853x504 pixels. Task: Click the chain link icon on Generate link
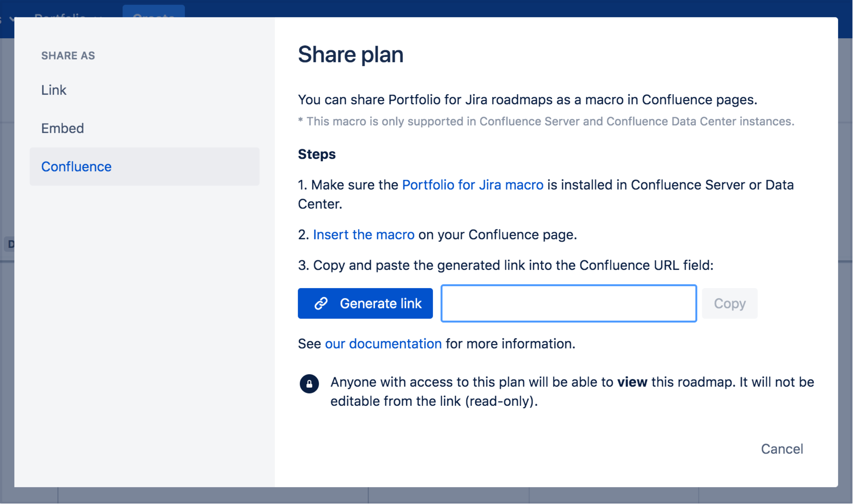321,303
